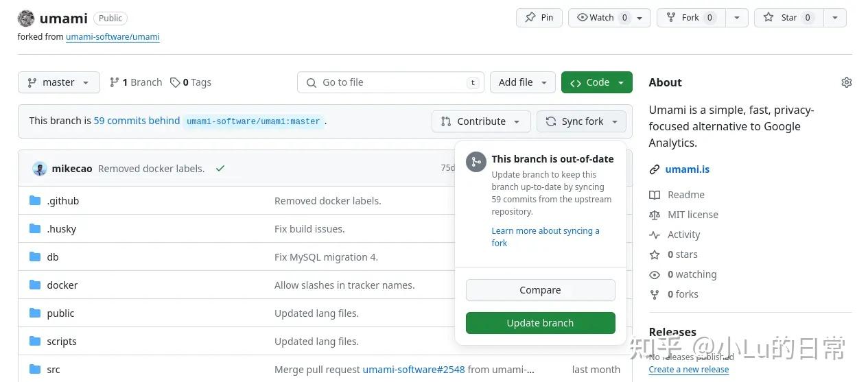This screenshot has width=868, height=382.
Task: Open the Activity page link
Action: pos(683,235)
